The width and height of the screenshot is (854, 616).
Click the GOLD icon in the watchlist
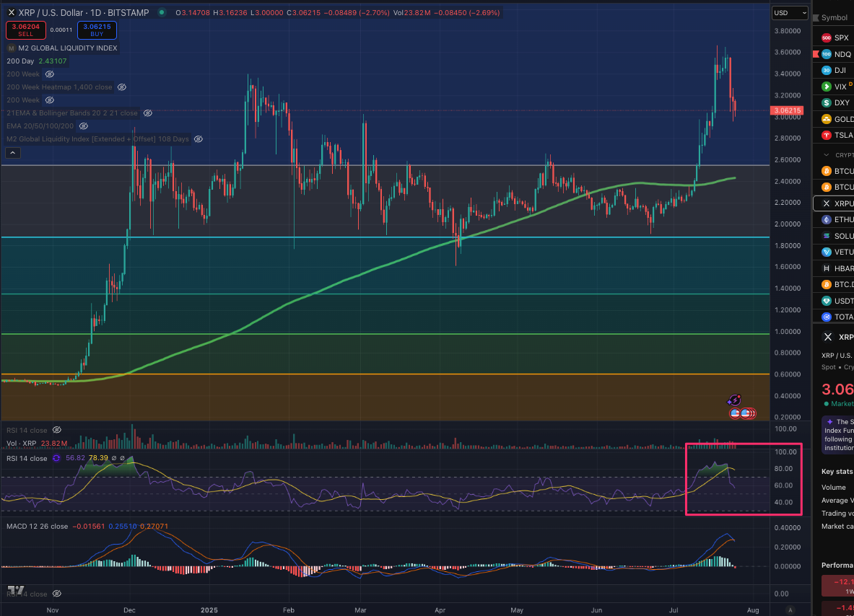(827, 119)
